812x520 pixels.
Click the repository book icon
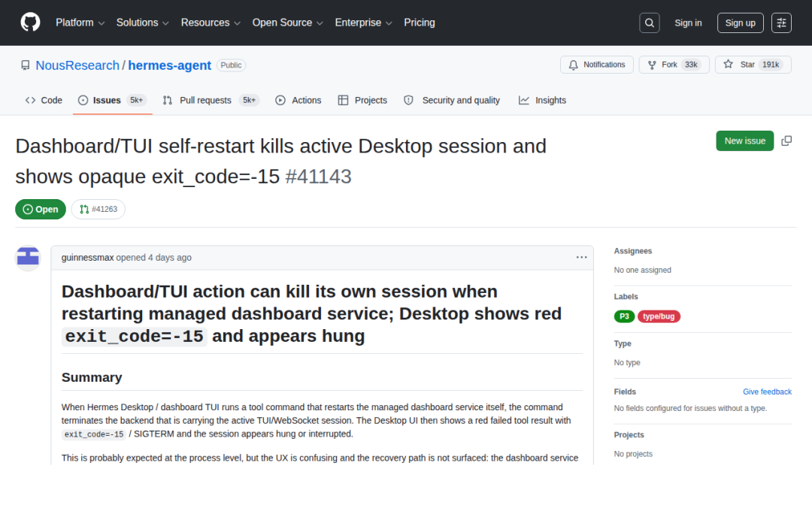(26, 65)
